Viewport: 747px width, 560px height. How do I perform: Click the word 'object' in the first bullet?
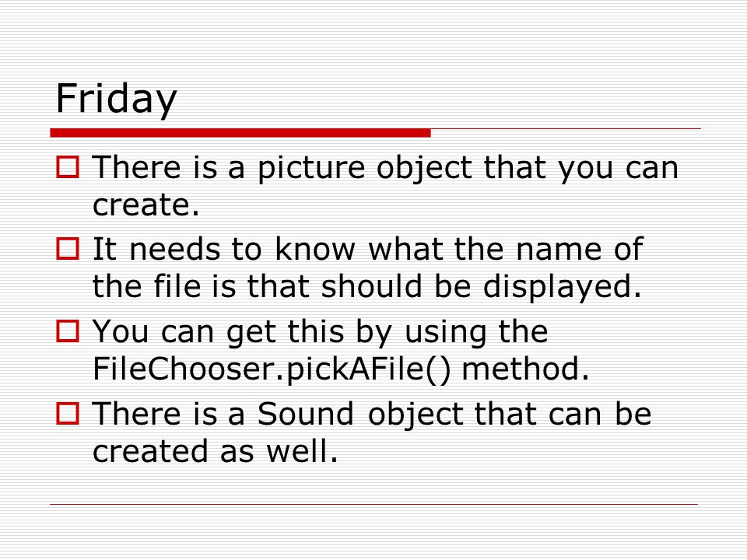coord(424,169)
